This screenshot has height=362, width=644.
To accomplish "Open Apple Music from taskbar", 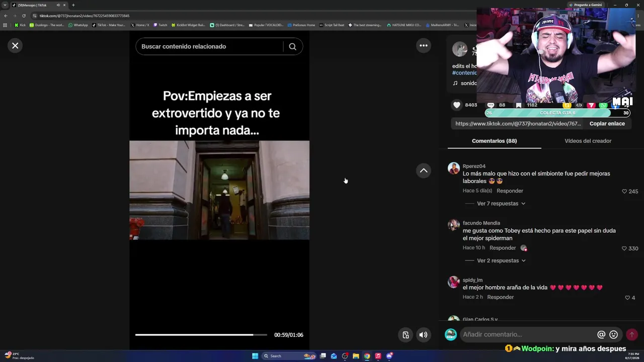I will tap(378, 356).
